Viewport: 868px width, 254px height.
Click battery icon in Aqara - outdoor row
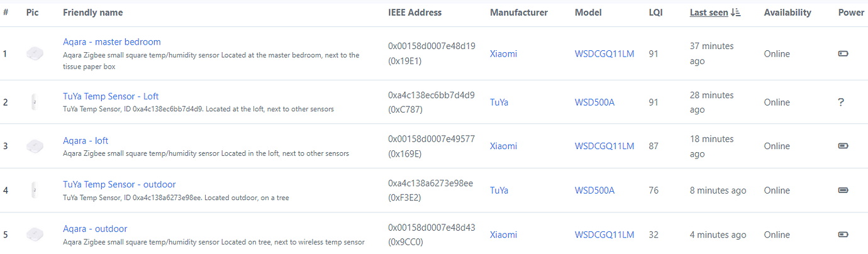pyautogui.click(x=843, y=235)
